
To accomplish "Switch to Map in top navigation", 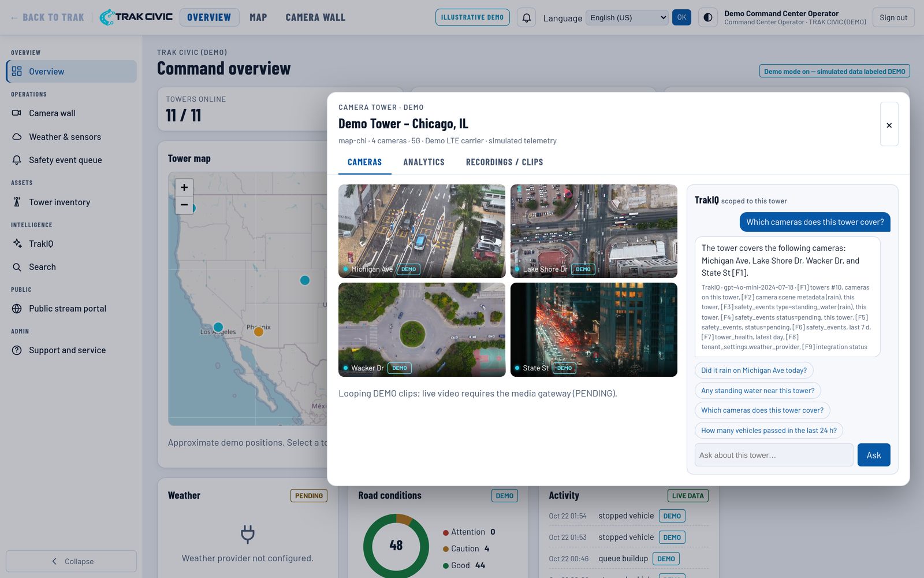I will tap(258, 17).
